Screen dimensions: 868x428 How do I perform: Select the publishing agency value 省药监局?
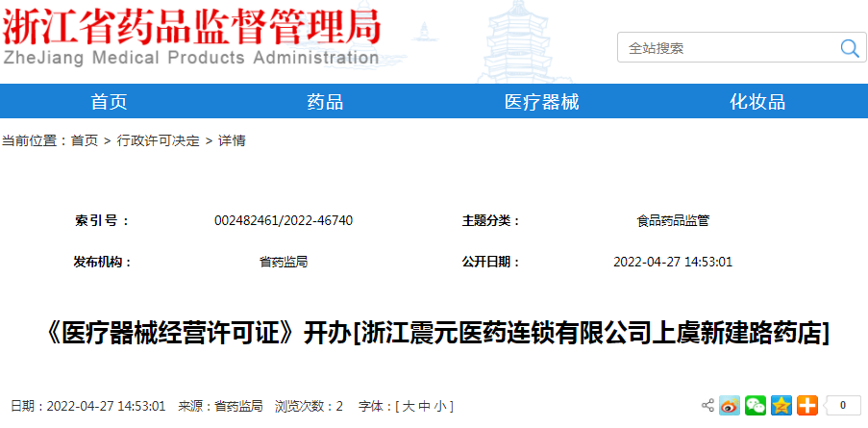(x=284, y=262)
